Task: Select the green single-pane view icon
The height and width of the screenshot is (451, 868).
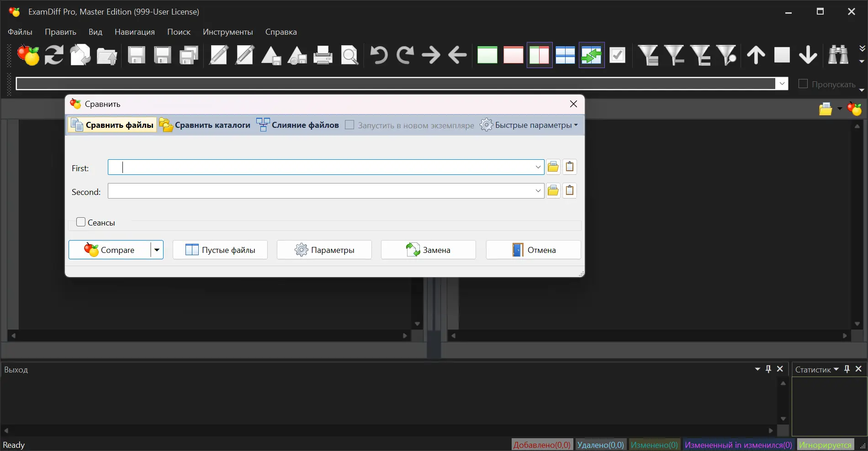Action: [487, 55]
